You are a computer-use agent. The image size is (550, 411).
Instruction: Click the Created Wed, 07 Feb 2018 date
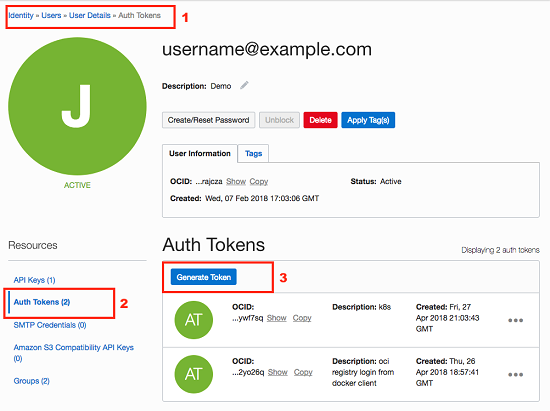tap(244, 198)
